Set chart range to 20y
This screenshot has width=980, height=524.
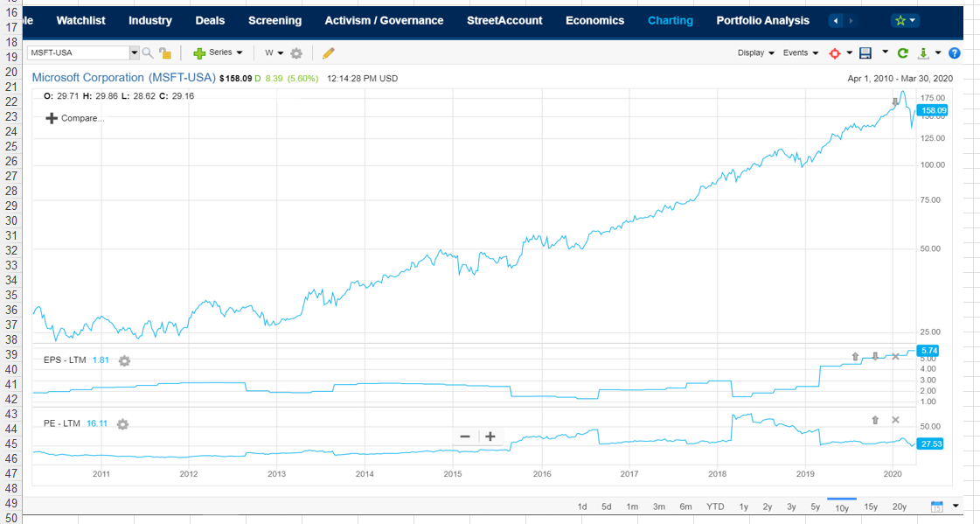(x=900, y=507)
